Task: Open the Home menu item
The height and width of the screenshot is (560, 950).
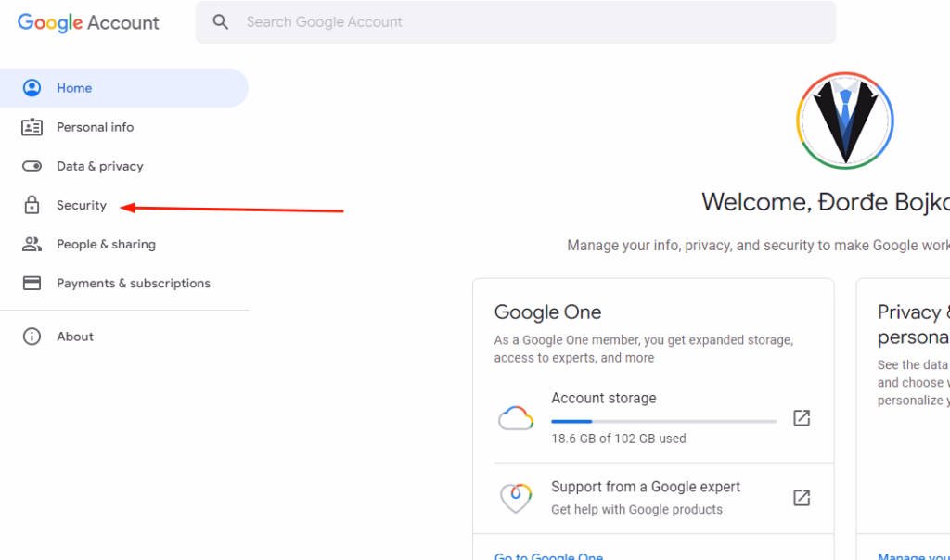Action: [x=124, y=88]
